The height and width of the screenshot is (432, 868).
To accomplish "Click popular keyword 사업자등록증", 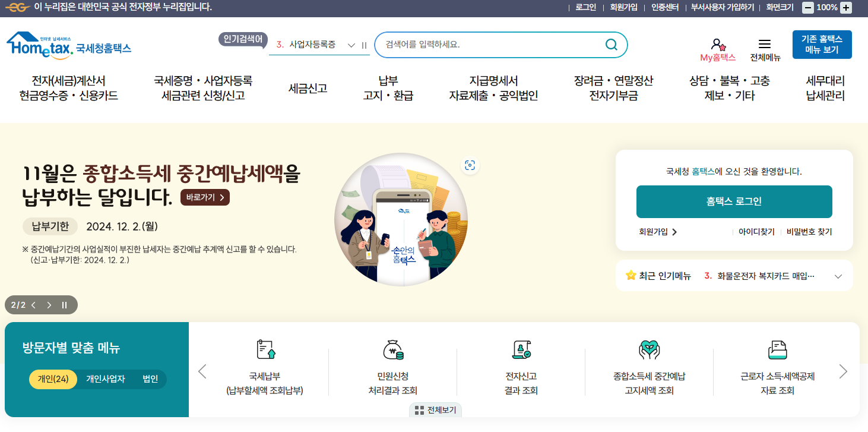I will [312, 45].
